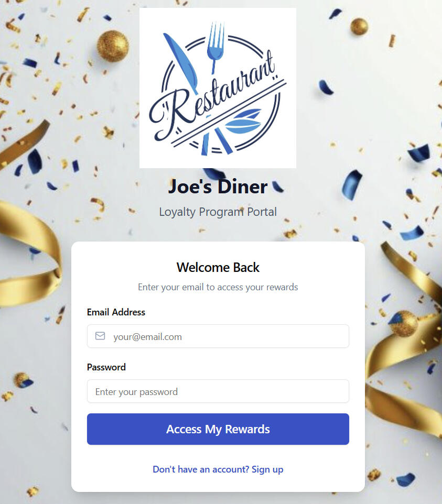
Task: Click the 'Enter your email to access' text
Action: [218, 287]
